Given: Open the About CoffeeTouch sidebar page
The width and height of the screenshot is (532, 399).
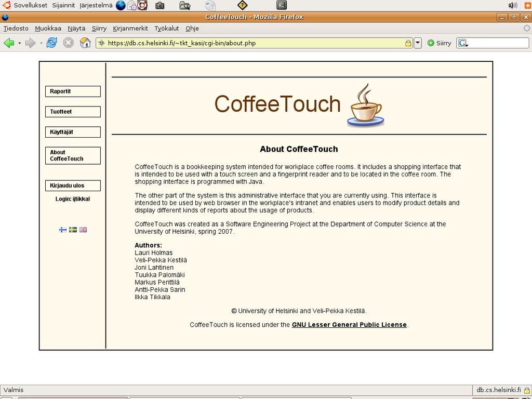Looking at the screenshot, I should [73, 156].
